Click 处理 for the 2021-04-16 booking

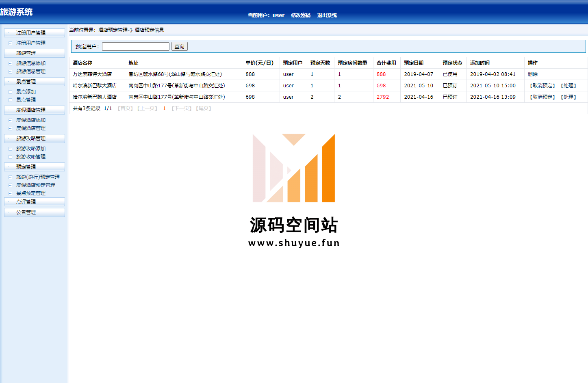point(568,97)
